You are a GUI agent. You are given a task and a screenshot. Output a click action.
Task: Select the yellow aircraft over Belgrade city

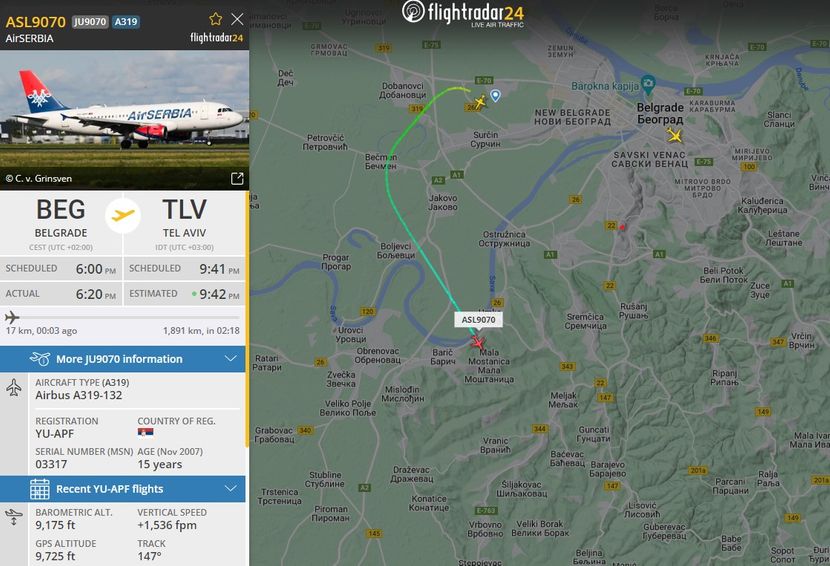point(674,136)
